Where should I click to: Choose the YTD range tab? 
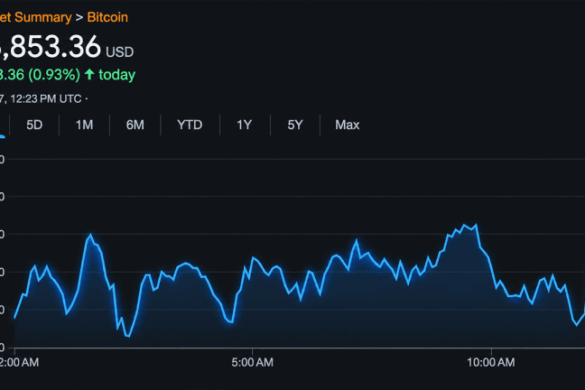(x=190, y=125)
